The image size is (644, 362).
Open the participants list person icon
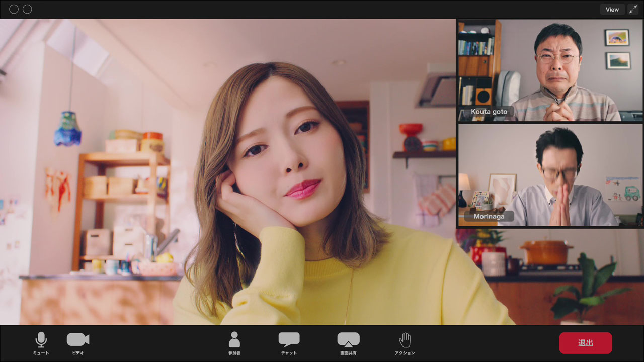click(x=234, y=340)
